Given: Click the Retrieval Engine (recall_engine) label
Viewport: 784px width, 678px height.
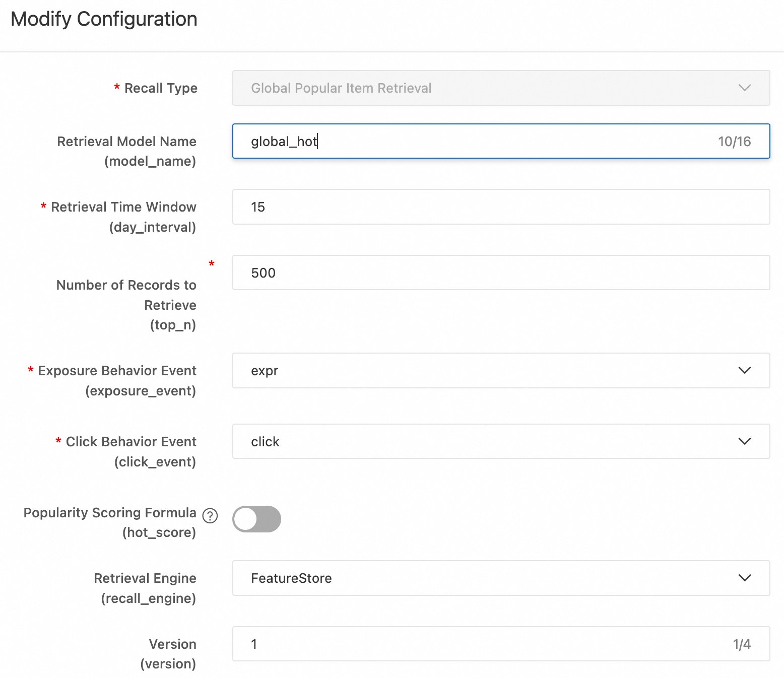Looking at the screenshot, I should click(x=145, y=588).
